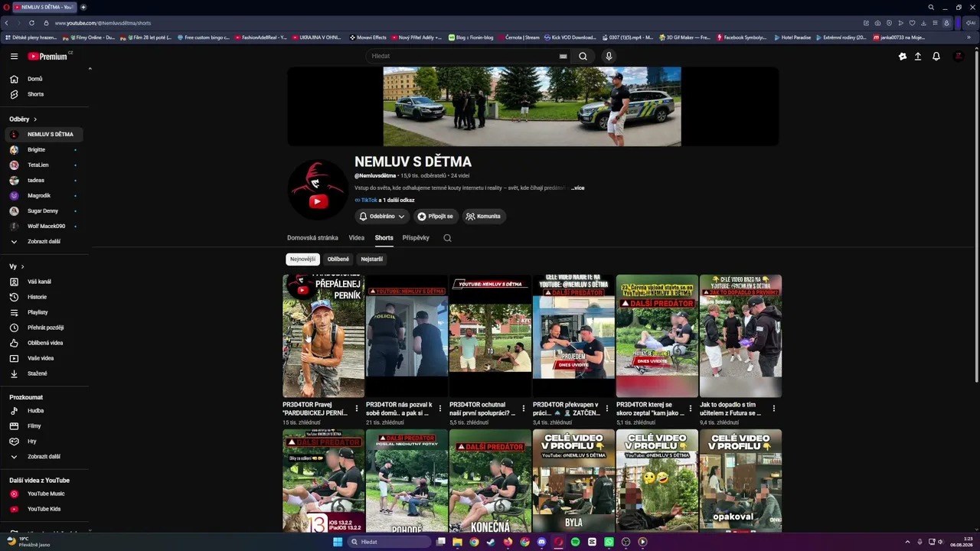Open the TetaLien subscription channel
The height and width of the screenshot is (551, 980).
click(x=44, y=165)
